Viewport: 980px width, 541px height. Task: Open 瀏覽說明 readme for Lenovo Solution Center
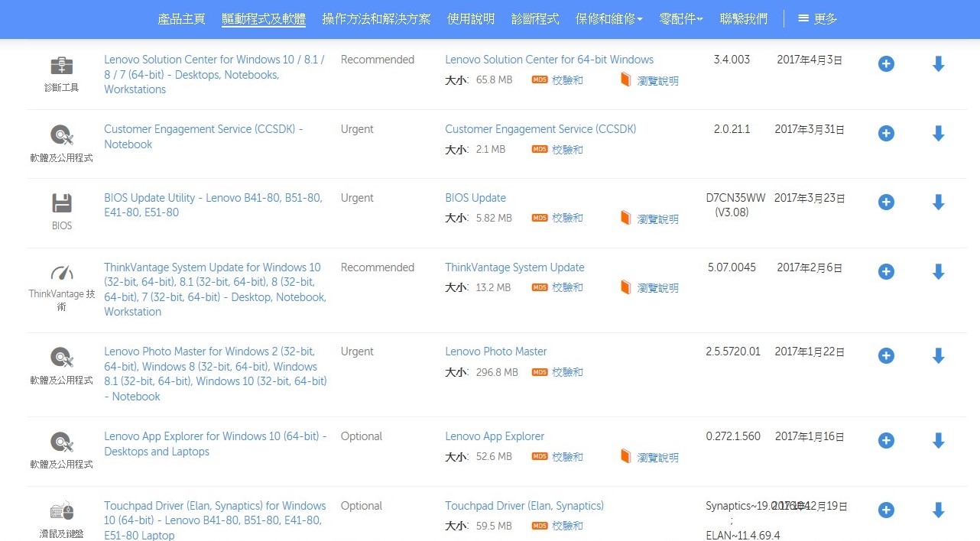coord(649,80)
